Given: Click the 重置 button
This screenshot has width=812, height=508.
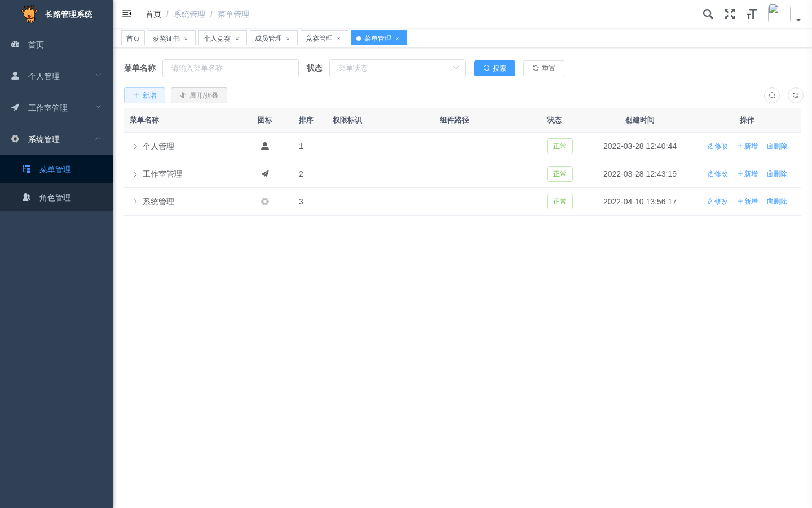Looking at the screenshot, I should point(544,68).
